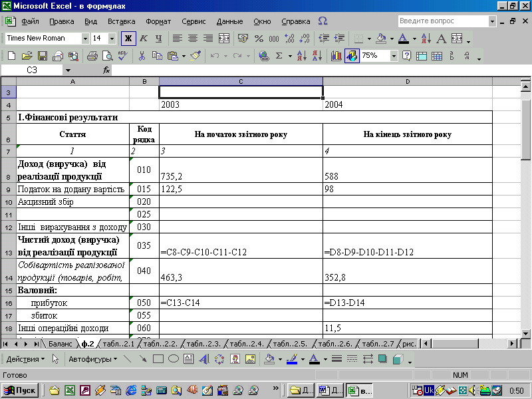Paste from clipboard icon
This screenshot has width=532, height=399.
pyautogui.click(x=173, y=56)
